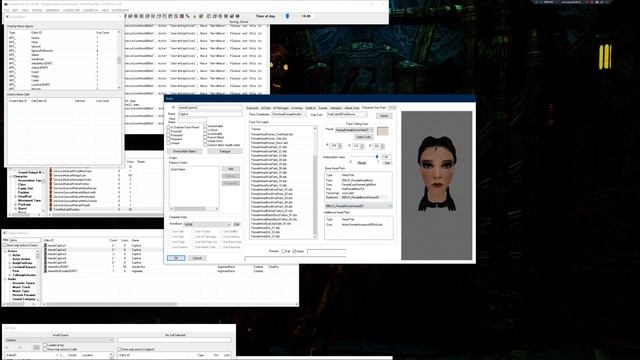Toggle the Is Ghost checkbox
640x360 pixels.
point(205,130)
